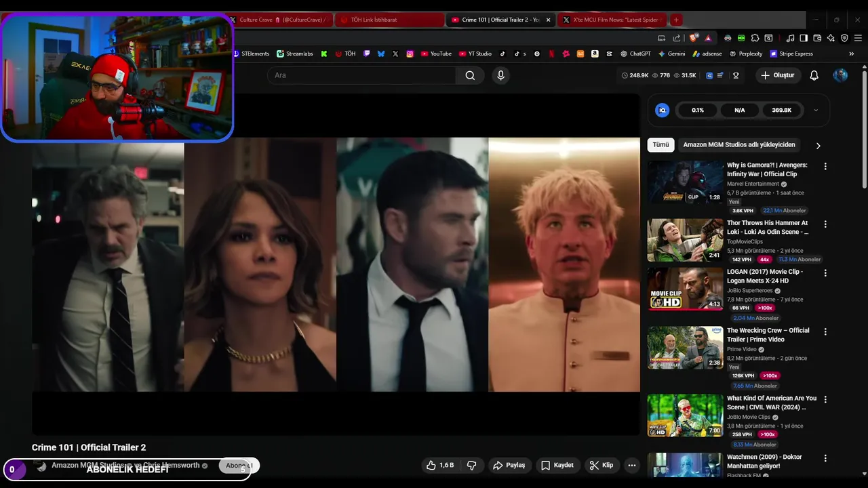868x488 pixels.
Task: Click the Paylaş share button
Action: click(x=509, y=465)
